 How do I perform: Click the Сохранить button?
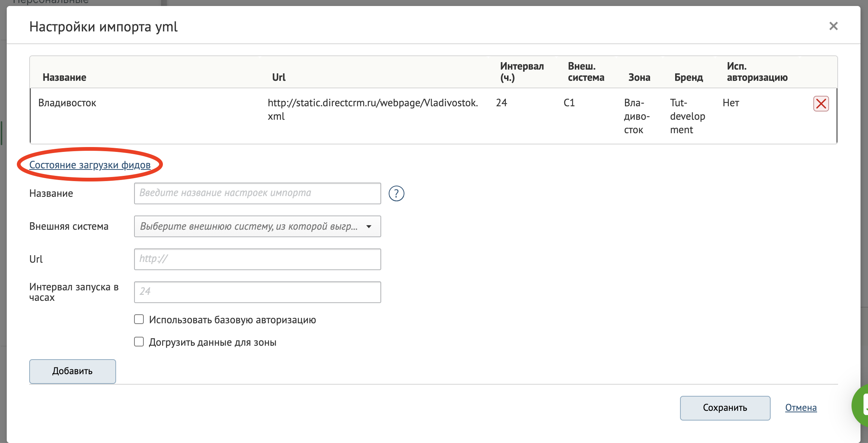pyautogui.click(x=725, y=408)
